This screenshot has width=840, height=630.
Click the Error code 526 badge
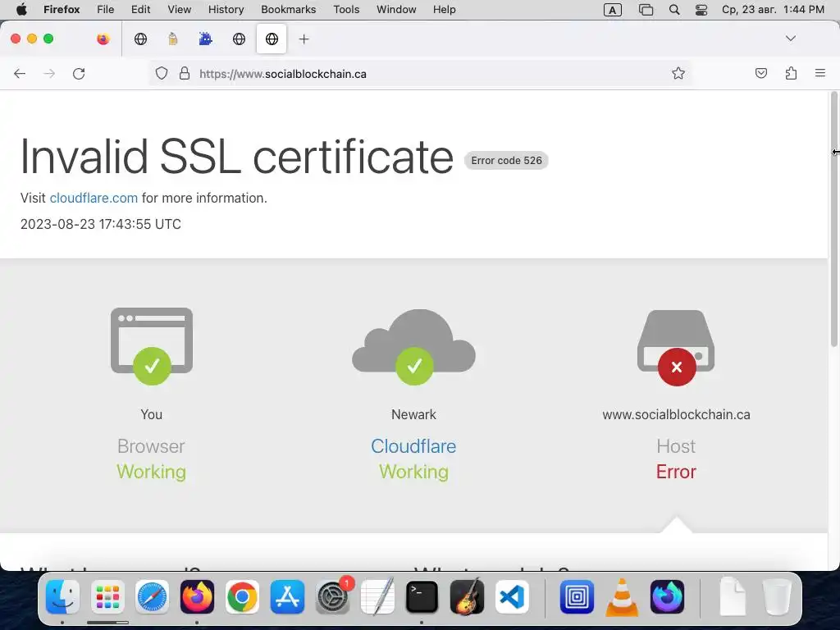[x=506, y=160]
